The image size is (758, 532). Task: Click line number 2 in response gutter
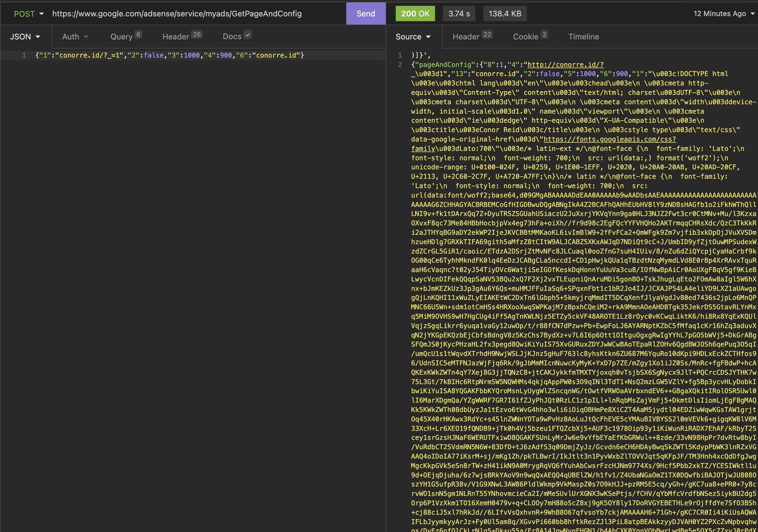click(x=399, y=65)
